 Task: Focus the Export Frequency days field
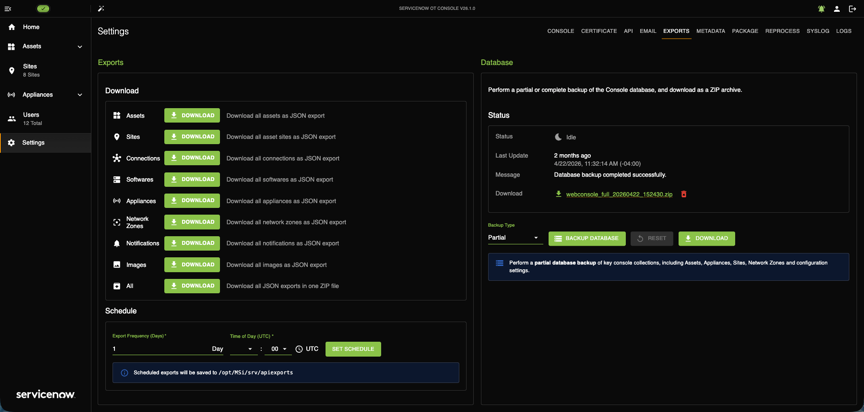168,349
